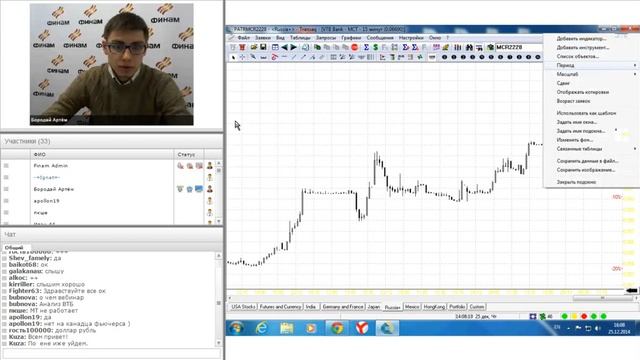The width and height of the screenshot is (640, 360).
Task: Open the Файл menu
Action: pyautogui.click(x=244, y=38)
